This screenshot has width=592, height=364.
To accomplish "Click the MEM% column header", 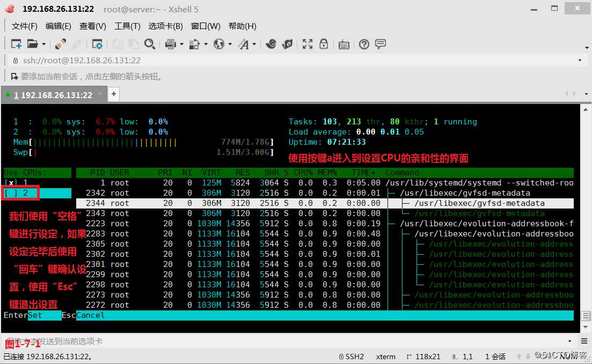I will click(327, 173).
